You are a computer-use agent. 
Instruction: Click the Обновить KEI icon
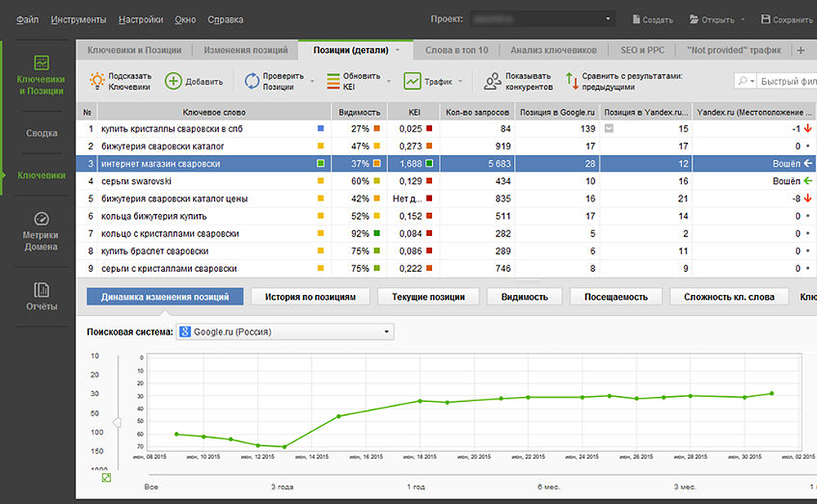click(x=333, y=81)
